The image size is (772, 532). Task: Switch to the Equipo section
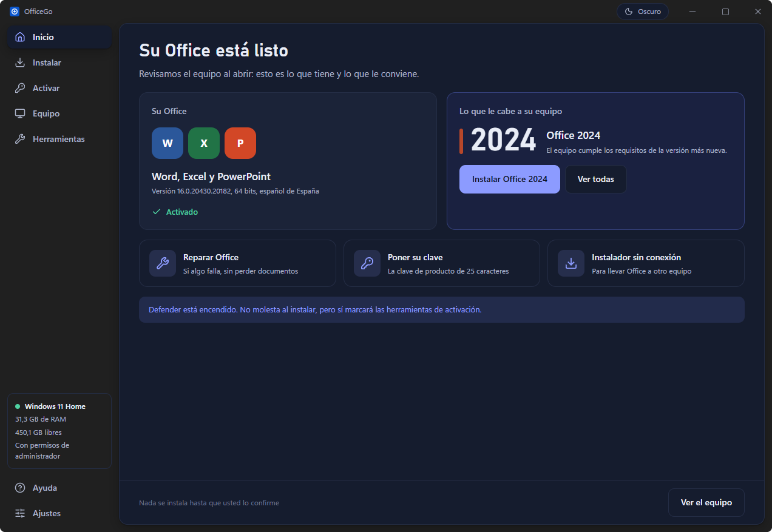(59, 113)
